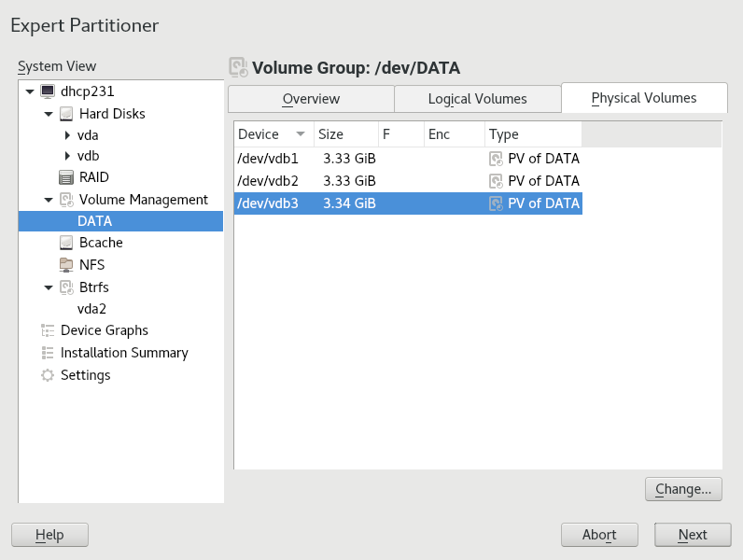Switch to the Overview tab
The image size is (743, 560).
click(311, 99)
